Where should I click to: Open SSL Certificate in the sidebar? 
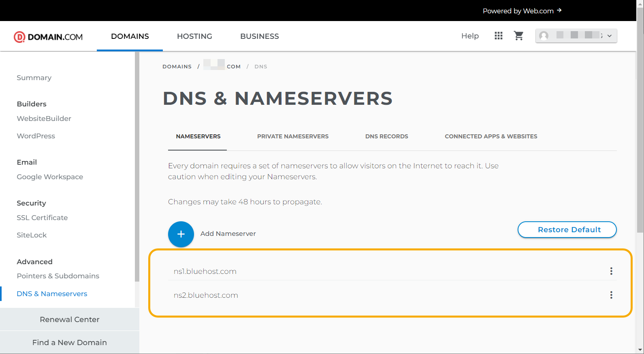(42, 218)
